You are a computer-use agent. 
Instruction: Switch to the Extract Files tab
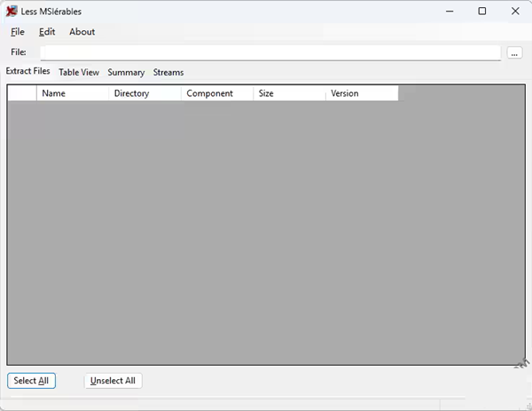tap(27, 71)
